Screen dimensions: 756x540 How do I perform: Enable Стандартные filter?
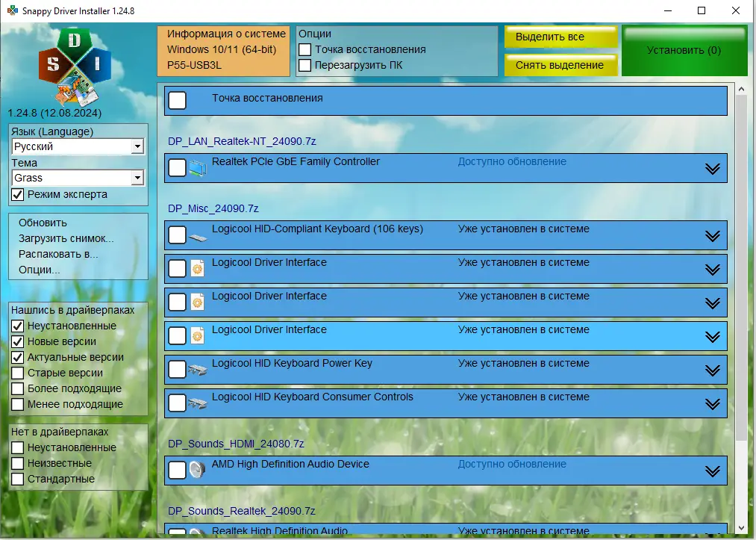[17, 480]
